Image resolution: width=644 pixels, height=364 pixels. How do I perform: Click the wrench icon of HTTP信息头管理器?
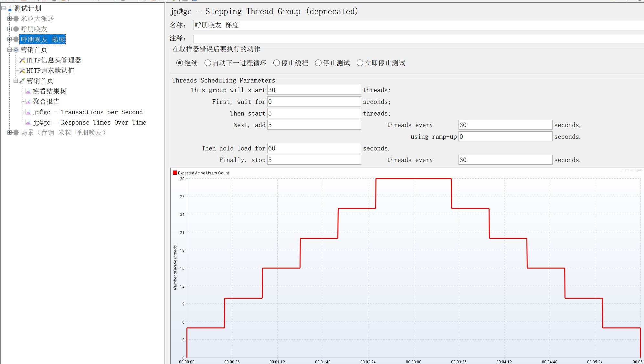click(22, 60)
